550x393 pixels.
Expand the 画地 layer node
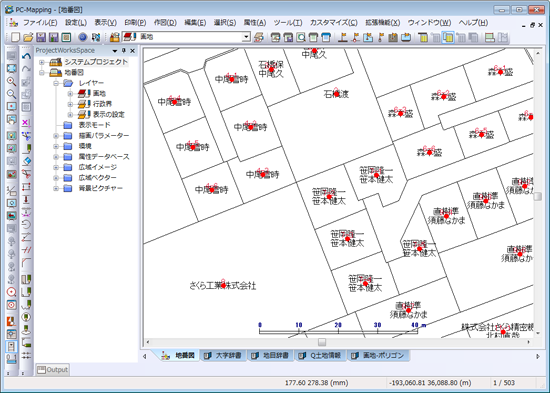70,94
